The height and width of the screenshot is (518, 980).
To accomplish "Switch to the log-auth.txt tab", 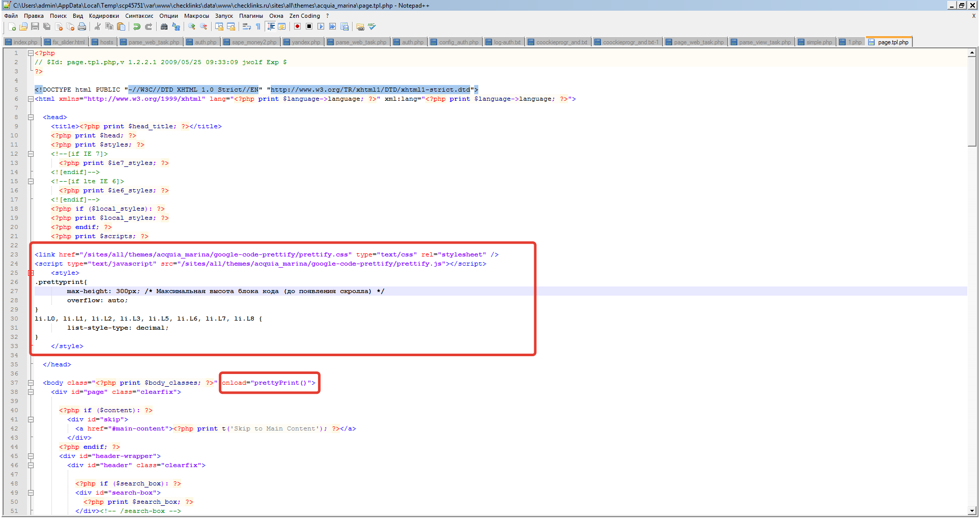I will (504, 42).
